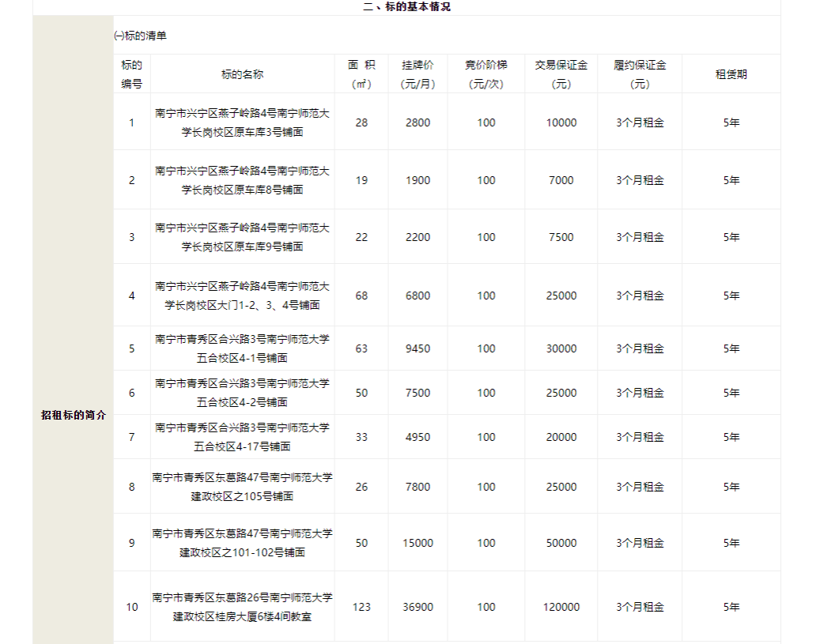Click the 五合校区4-17号铺面 listing name
The image size is (835, 644).
tap(242, 437)
